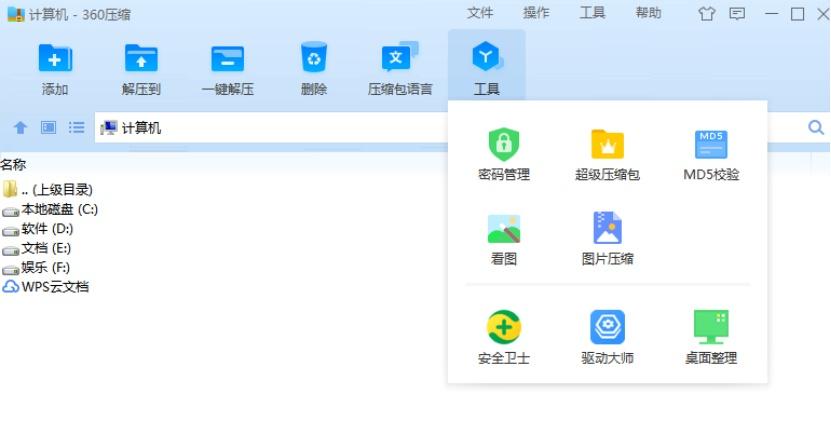Open the 操作 menu
Screen dimensions: 831x422
tap(536, 13)
